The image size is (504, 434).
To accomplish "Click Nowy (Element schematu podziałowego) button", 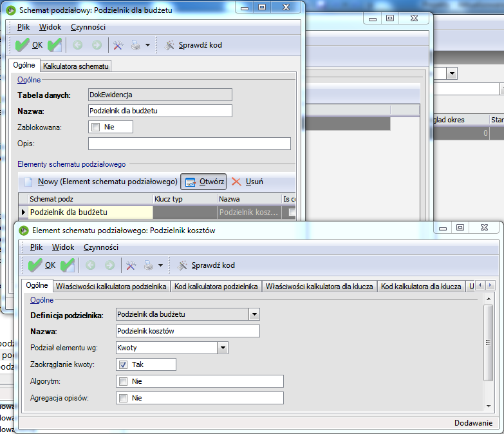I will click(x=101, y=182).
